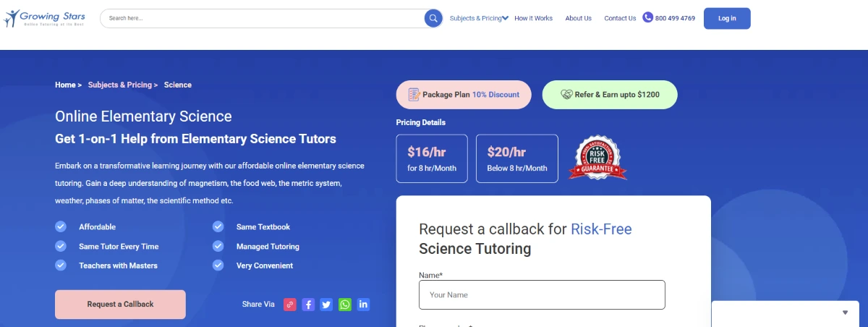Click the Risk Free Guarantee badge

[597, 158]
